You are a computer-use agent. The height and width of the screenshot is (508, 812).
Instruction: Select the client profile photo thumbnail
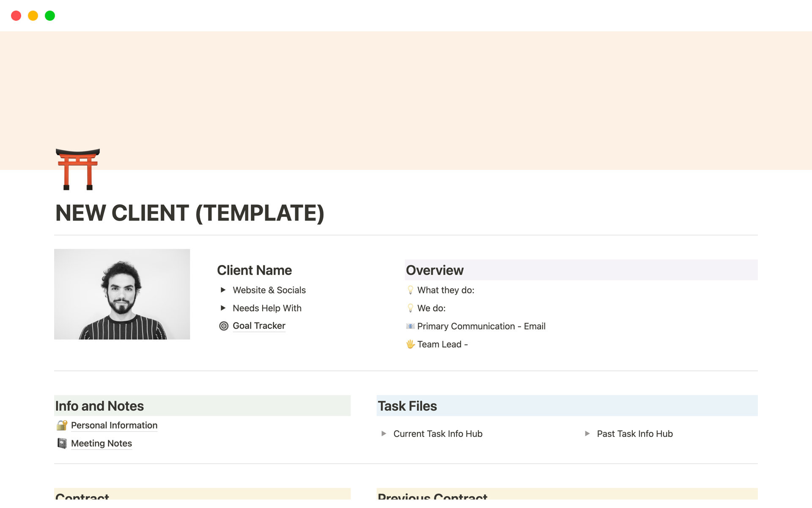[x=123, y=294]
